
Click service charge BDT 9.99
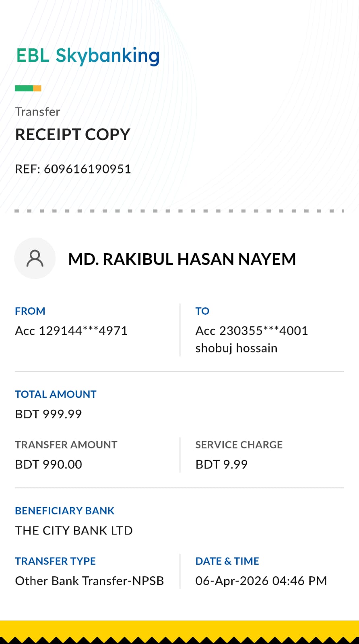point(221,464)
